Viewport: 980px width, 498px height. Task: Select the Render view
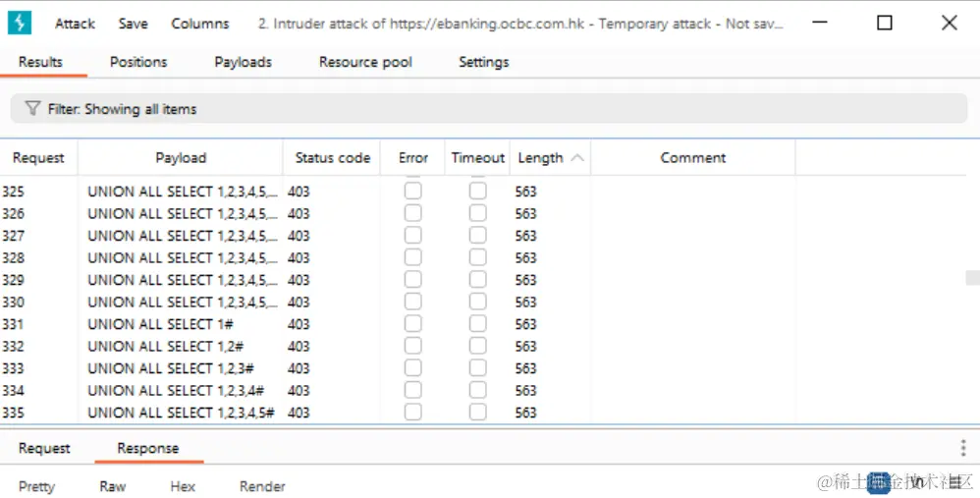[262, 486]
